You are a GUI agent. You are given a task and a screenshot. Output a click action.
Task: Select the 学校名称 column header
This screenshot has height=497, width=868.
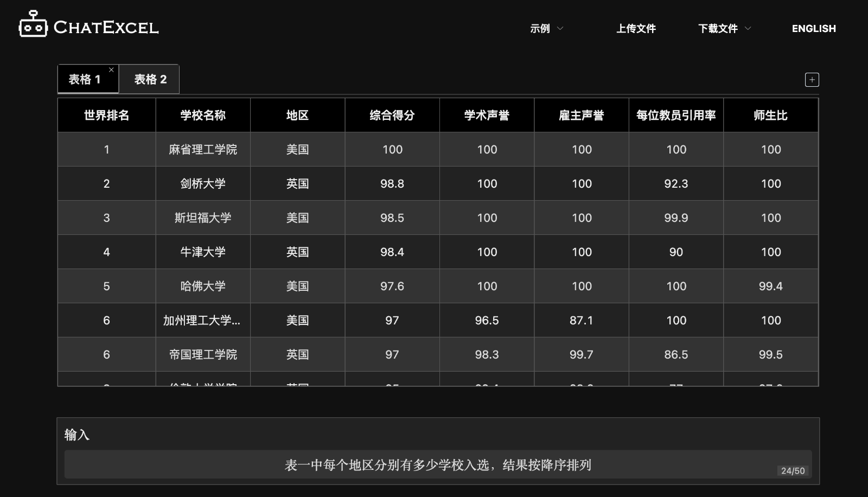202,114
